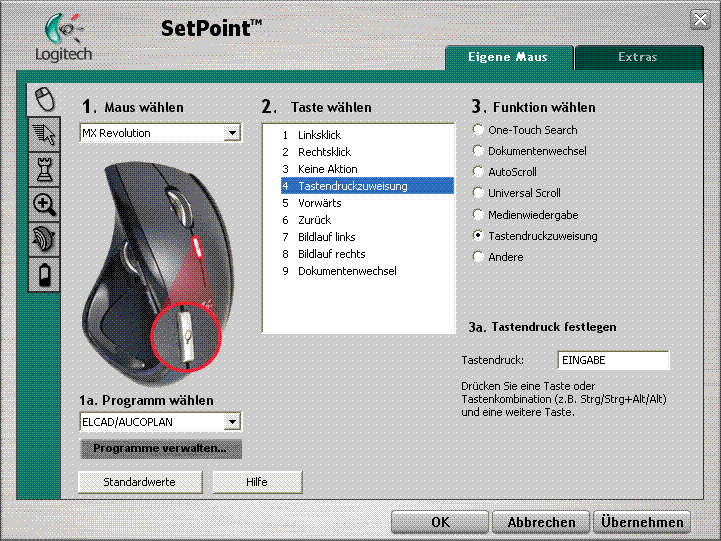Image resolution: width=721 pixels, height=541 pixels.
Task: Click the Logitech logo
Action: click(x=64, y=37)
